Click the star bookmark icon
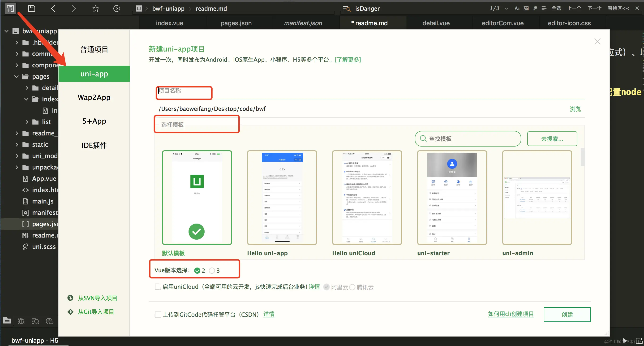Image resolution: width=644 pixels, height=346 pixels. tap(95, 9)
